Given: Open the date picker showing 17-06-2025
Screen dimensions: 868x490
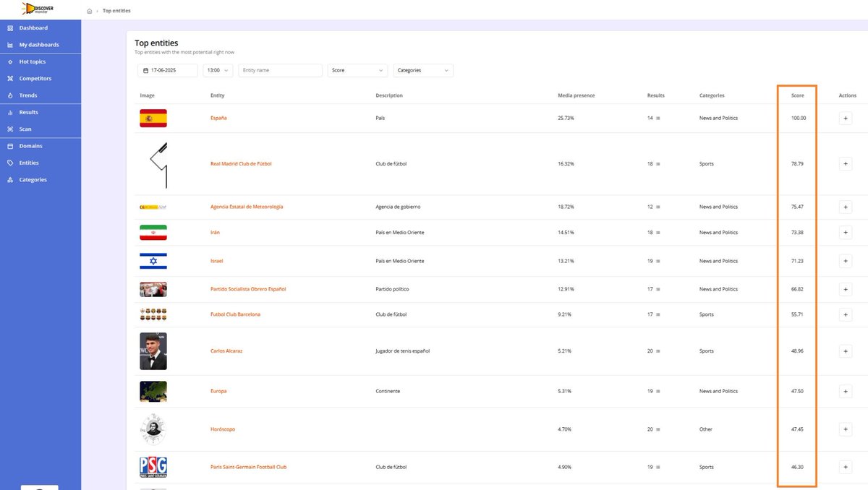Looking at the screenshot, I should pos(168,70).
